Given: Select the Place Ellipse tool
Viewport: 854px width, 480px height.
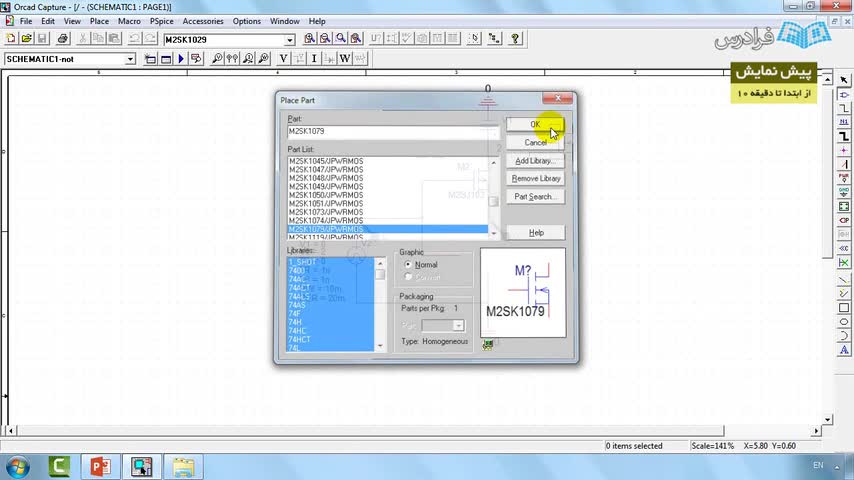Looking at the screenshot, I should pos(844,321).
